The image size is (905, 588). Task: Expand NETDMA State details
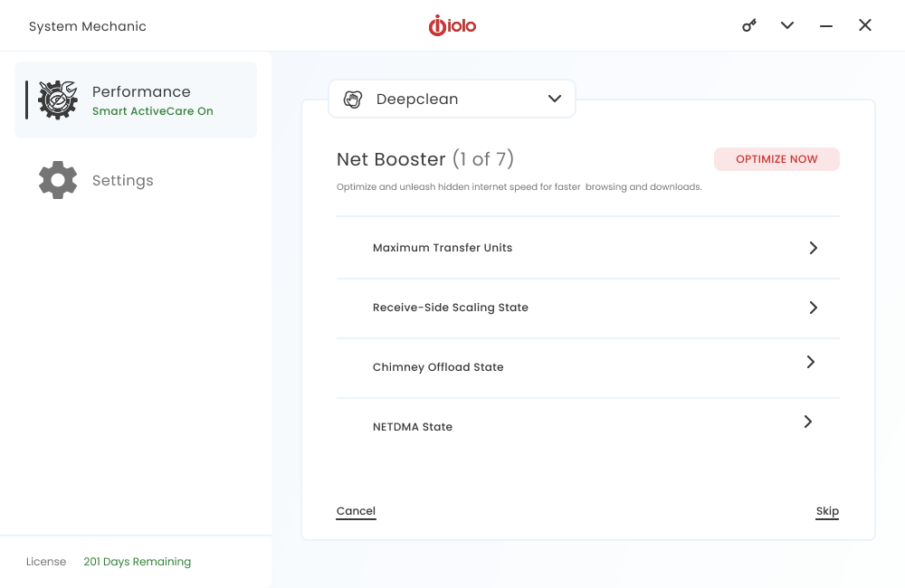(808, 422)
